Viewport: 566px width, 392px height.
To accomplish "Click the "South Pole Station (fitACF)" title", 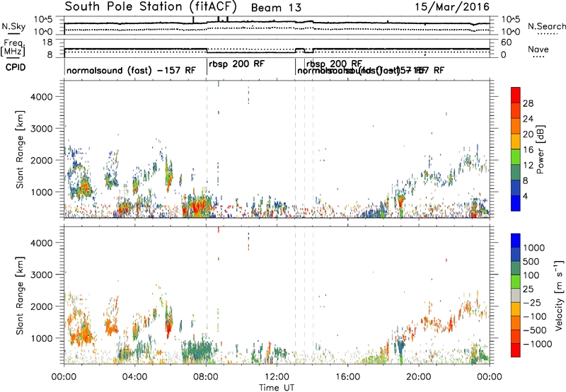I will [151, 6].
